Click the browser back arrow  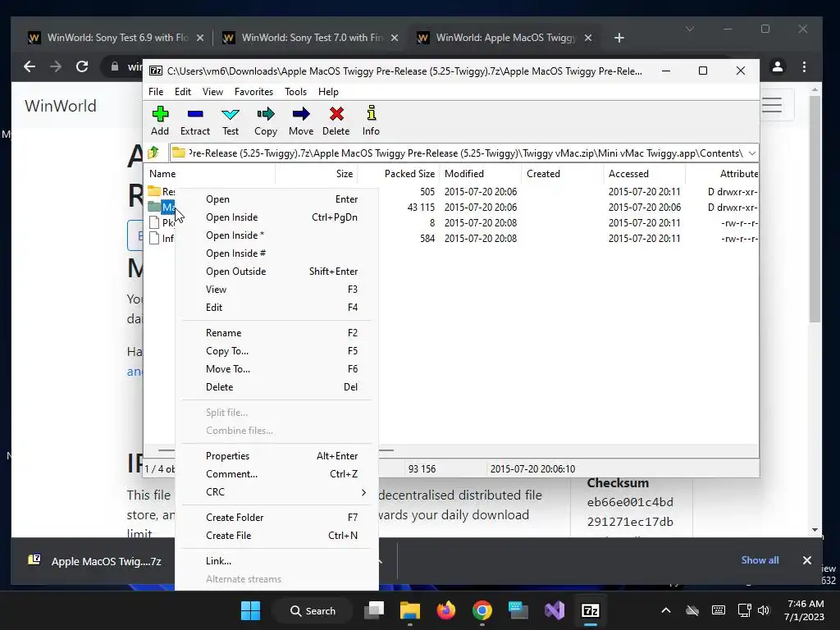[x=30, y=66]
